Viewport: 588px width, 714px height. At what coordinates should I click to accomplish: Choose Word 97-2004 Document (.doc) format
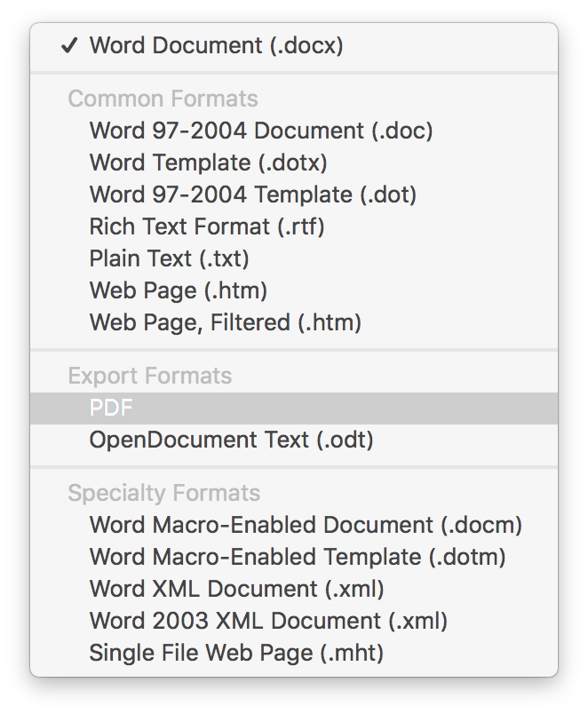[294, 131]
